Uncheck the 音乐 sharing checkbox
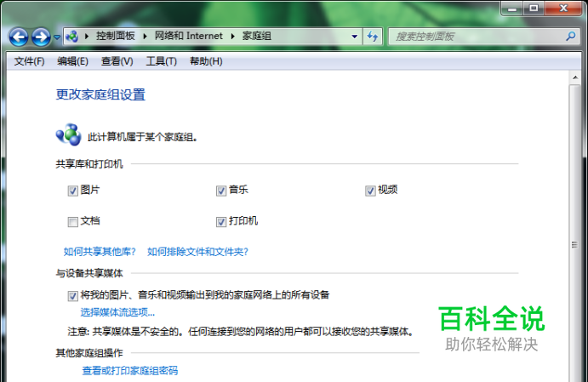This screenshot has height=382, width=588. click(x=221, y=191)
